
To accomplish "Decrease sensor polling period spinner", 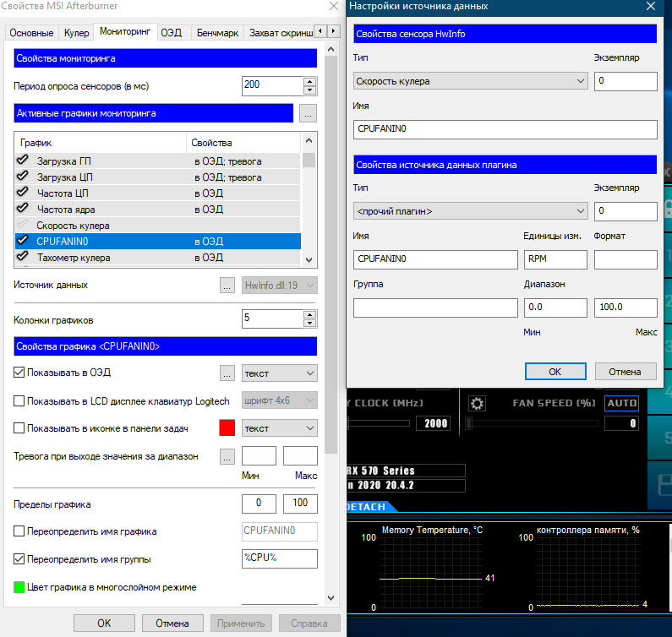I will click(309, 90).
